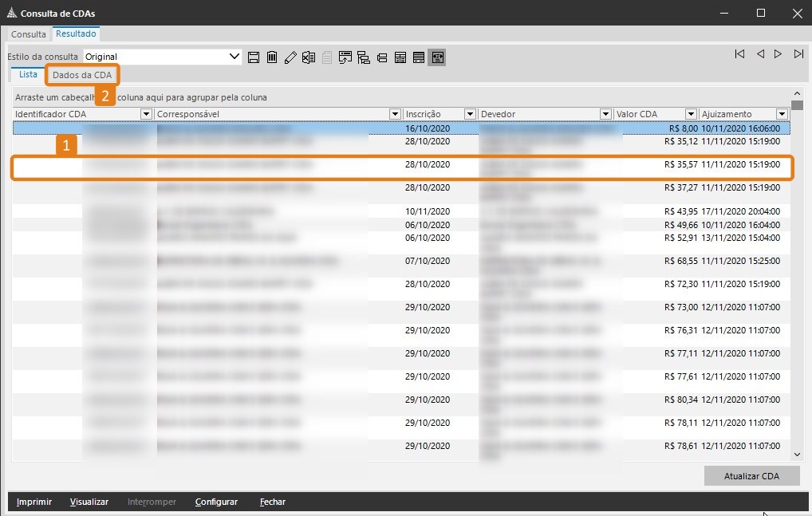Toggle the highlighted rightmost toolbar view button
Viewport: 812px width, 516px height.
click(x=436, y=57)
